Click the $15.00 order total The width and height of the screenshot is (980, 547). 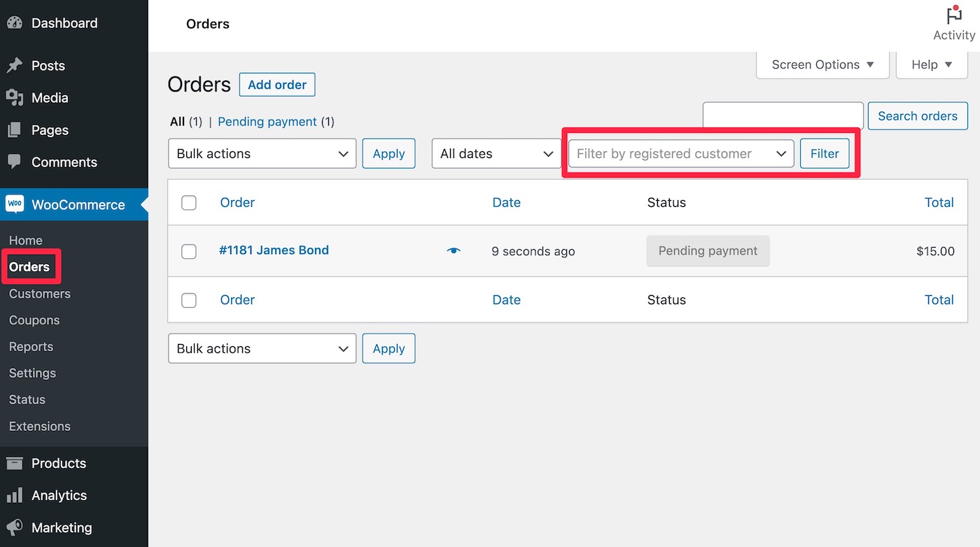(935, 251)
